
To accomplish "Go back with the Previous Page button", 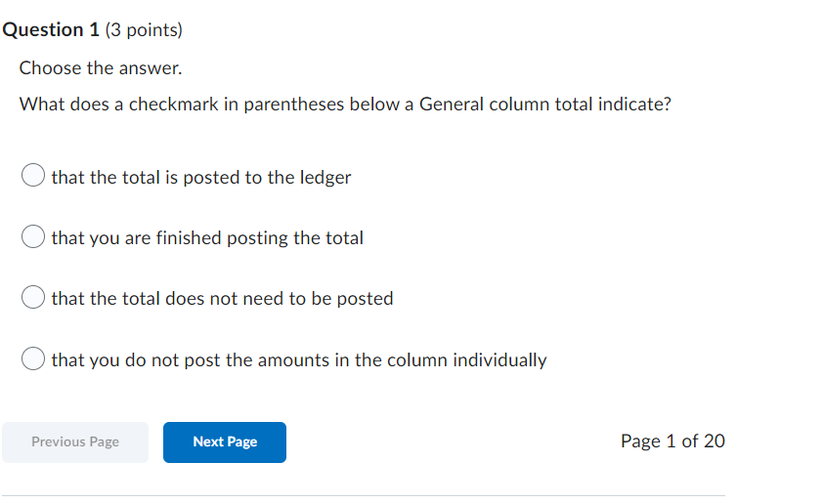I will 75,441.
